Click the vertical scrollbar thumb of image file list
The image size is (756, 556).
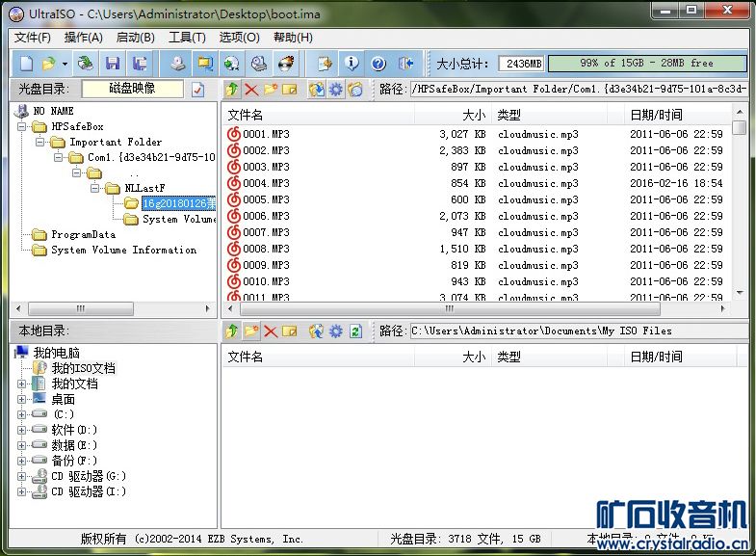(x=739, y=128)
